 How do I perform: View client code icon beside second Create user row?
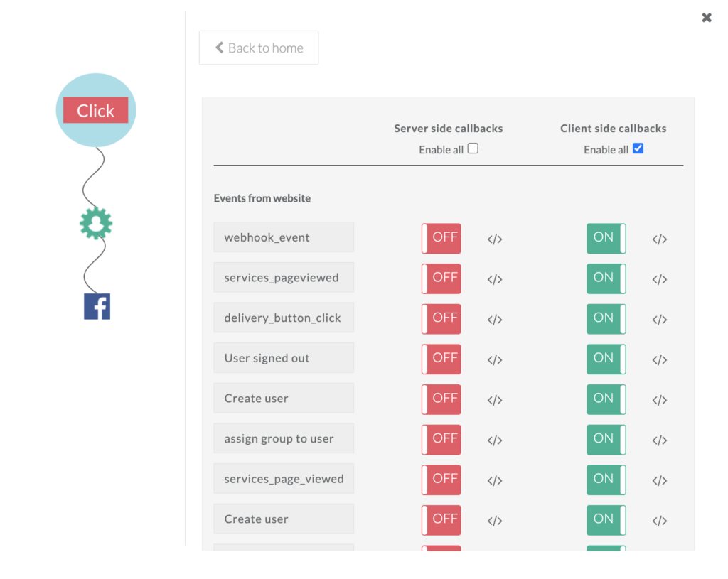tap(659, 521)
